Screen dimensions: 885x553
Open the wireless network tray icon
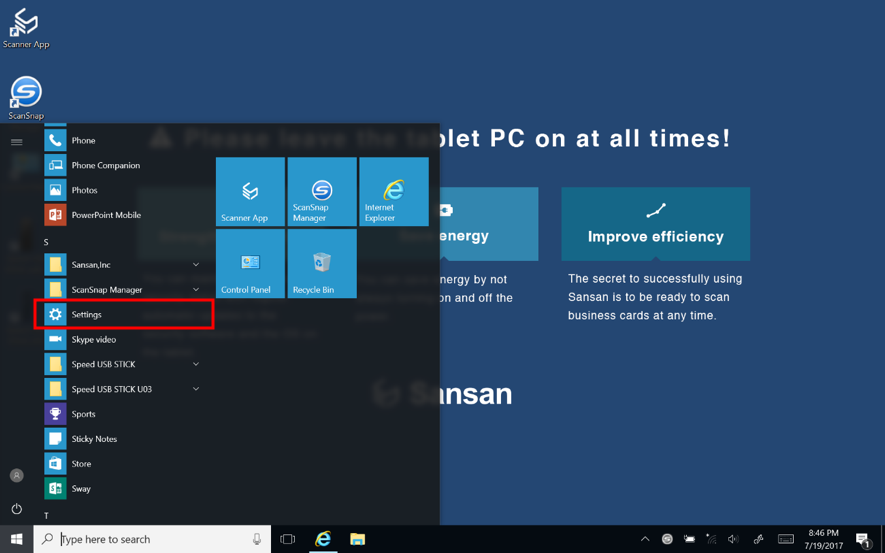coord(711,539)
